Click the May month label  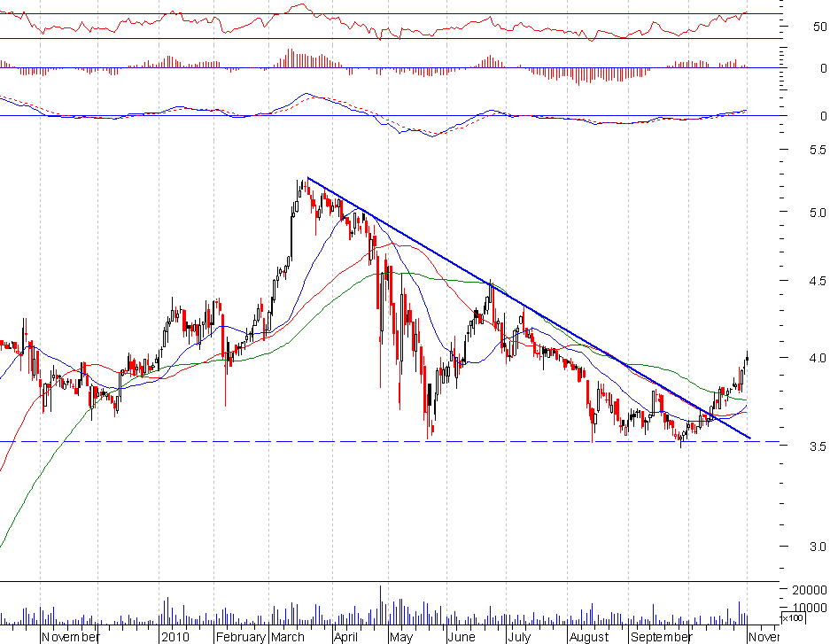pyautogui.click(x=400, y=637)
